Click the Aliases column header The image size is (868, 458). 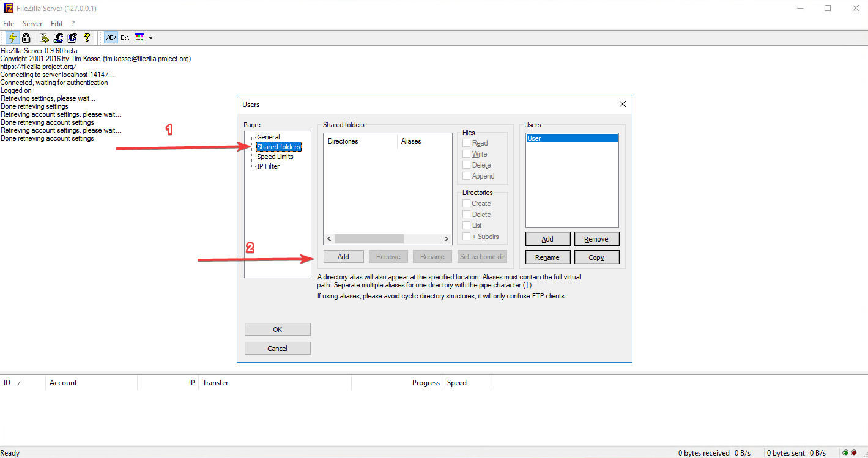click(425, 141)
